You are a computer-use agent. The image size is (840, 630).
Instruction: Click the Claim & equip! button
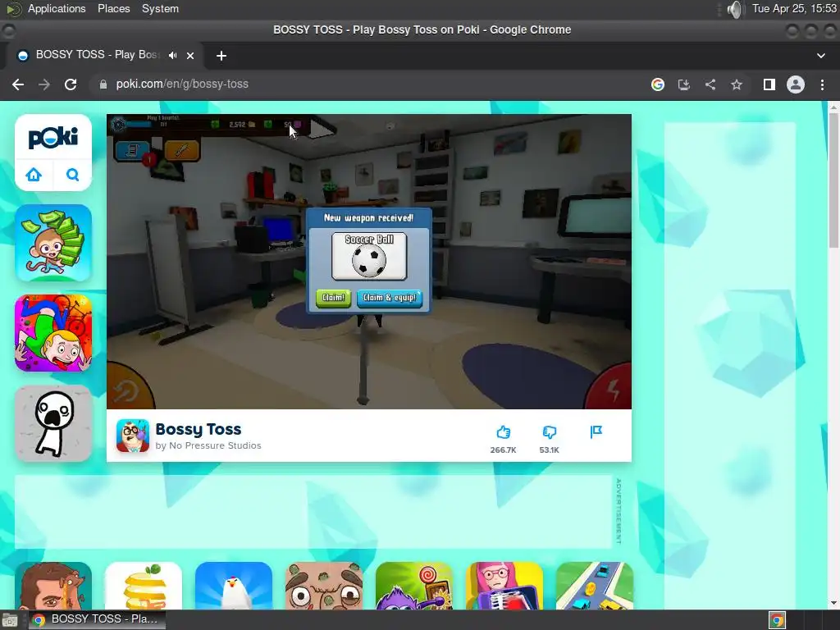(x=390, y=298)
